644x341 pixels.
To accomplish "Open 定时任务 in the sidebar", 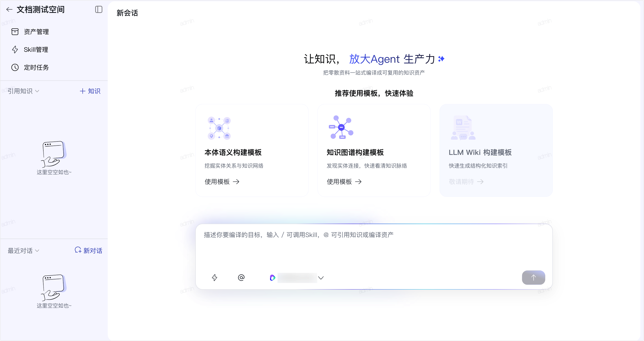I will (x=54, y=67).
